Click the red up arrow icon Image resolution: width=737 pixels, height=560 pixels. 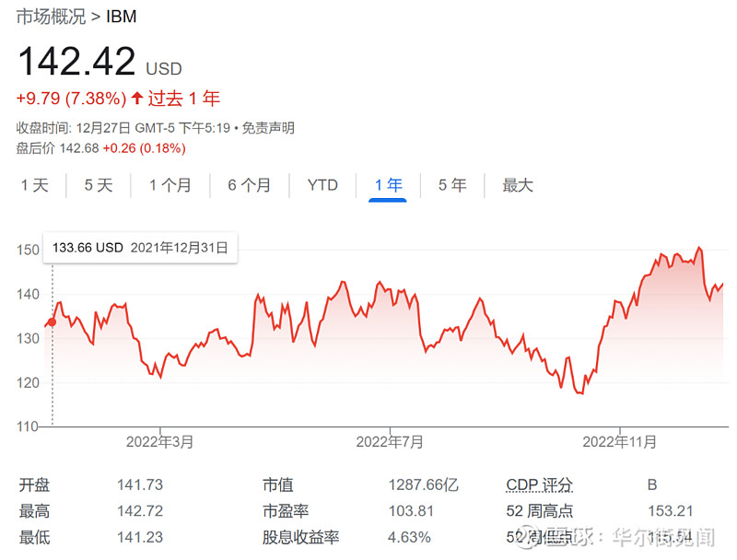136,98
